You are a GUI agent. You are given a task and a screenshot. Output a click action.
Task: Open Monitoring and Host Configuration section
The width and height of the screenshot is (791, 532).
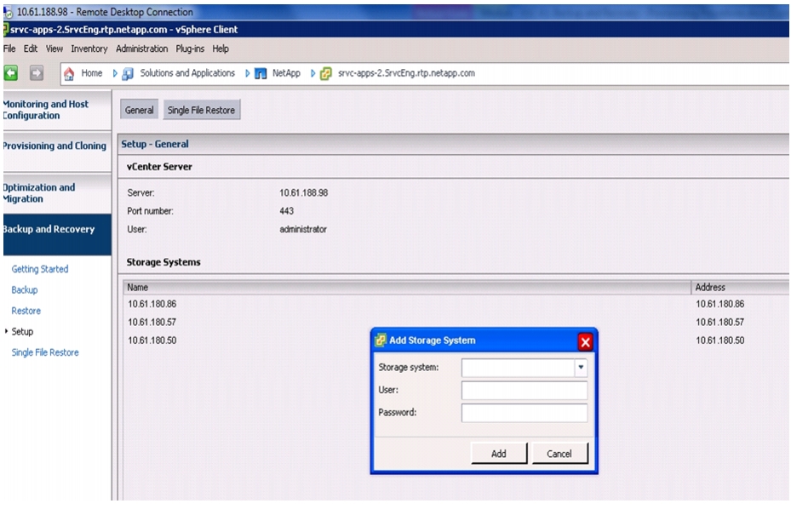coord(57,110)
